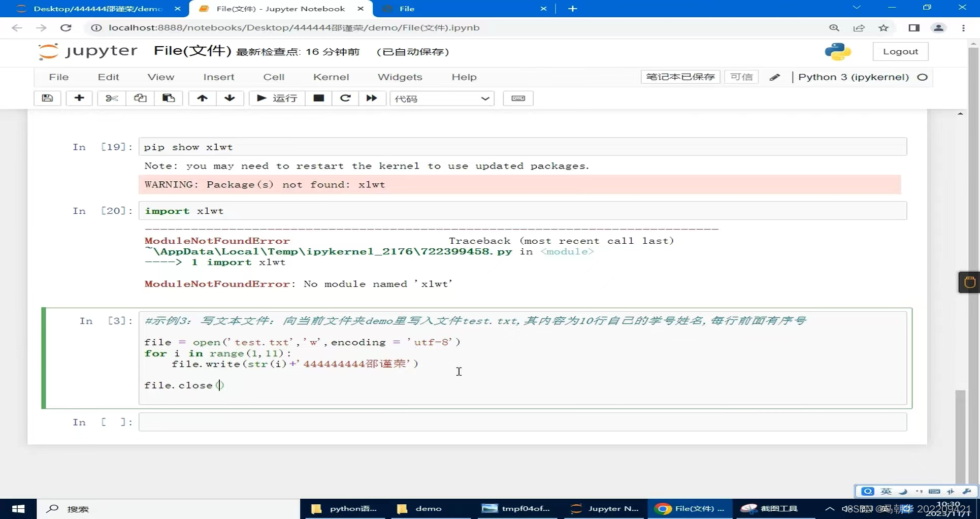This screenshot has height=519, width=980.
Task: Enable the 可信 trusted notebook state
Action: 741,77
